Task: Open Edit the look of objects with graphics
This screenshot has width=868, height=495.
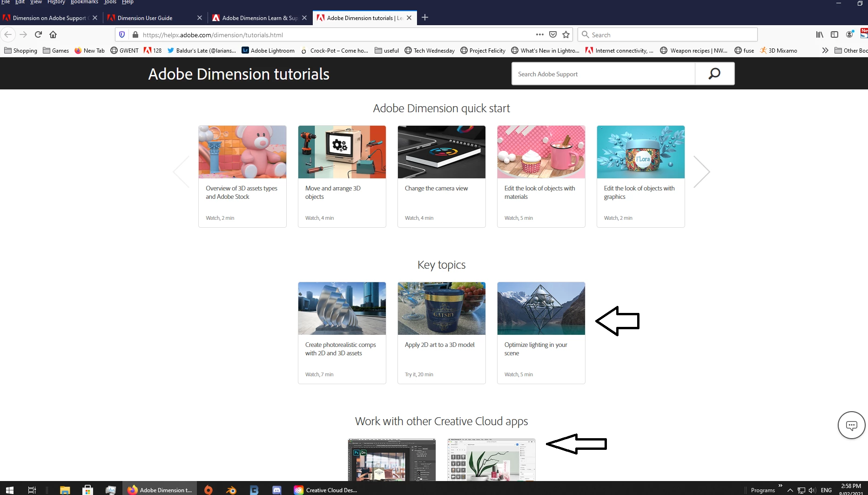Action: coord(641,176)
